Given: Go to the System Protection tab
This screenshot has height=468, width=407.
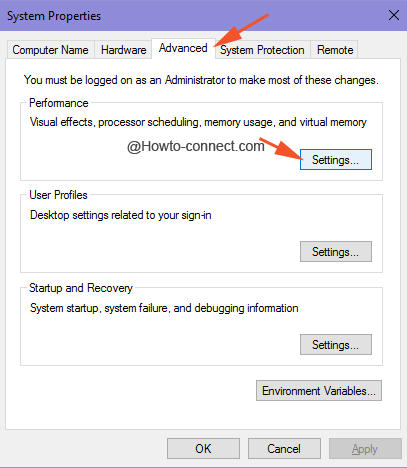Looking at the screenshot, I should (262, 50).
